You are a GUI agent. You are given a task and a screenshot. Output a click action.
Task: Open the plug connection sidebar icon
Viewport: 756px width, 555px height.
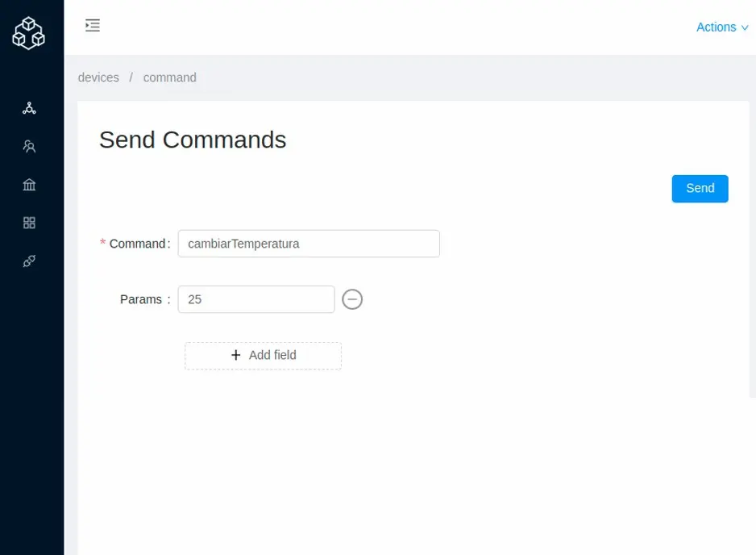(29, 261)
